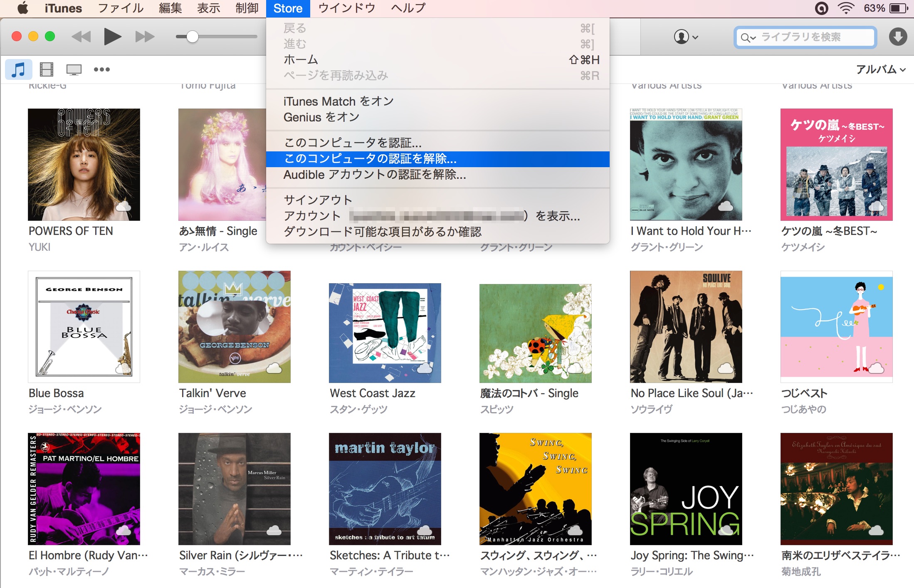Open the 編集 menu

point(170,8)
